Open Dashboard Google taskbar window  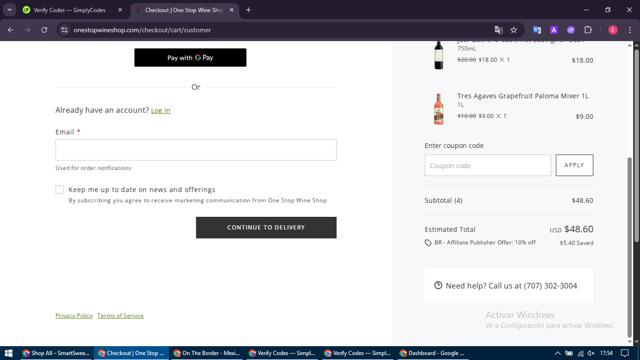[432, 353]
